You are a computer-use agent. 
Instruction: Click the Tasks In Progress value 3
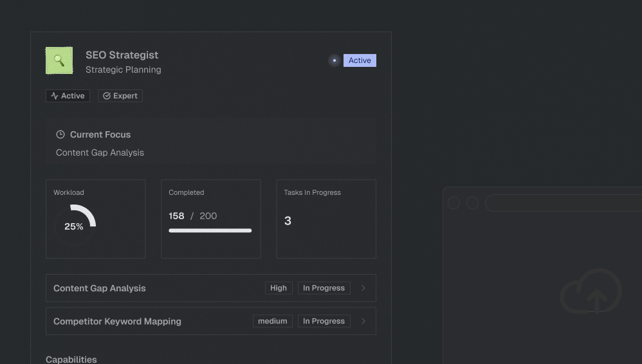(x=288, y=221)
